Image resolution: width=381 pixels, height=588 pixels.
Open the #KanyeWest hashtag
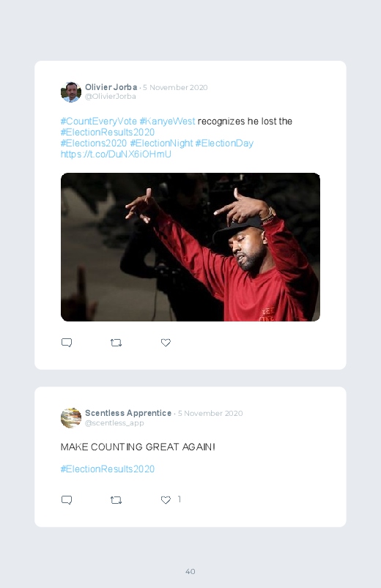point(167,121)
